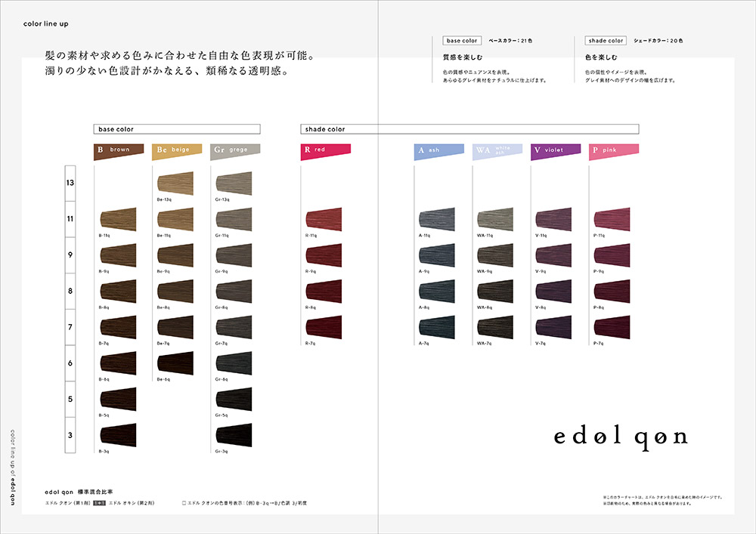Click the shade color section bar
Screen dimensions: 756x534
469,129
